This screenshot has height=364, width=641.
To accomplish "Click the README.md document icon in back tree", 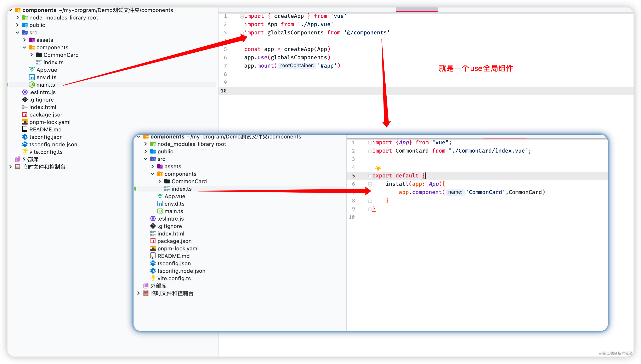I will [25, 129].
